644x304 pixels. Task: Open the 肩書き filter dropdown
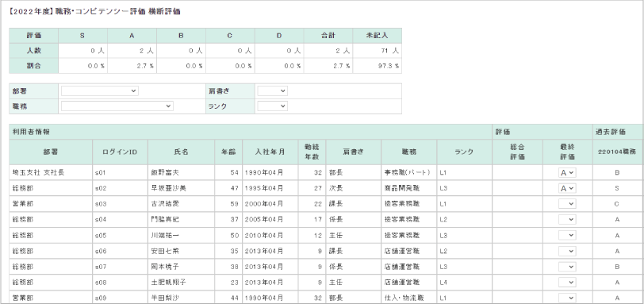click(272, 90)
